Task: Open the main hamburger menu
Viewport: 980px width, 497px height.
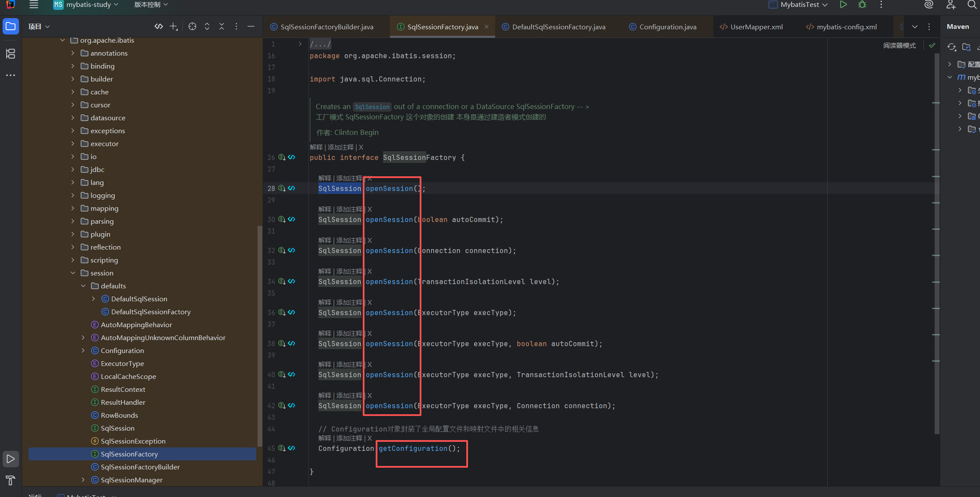Action: click(x=34, y=5)
